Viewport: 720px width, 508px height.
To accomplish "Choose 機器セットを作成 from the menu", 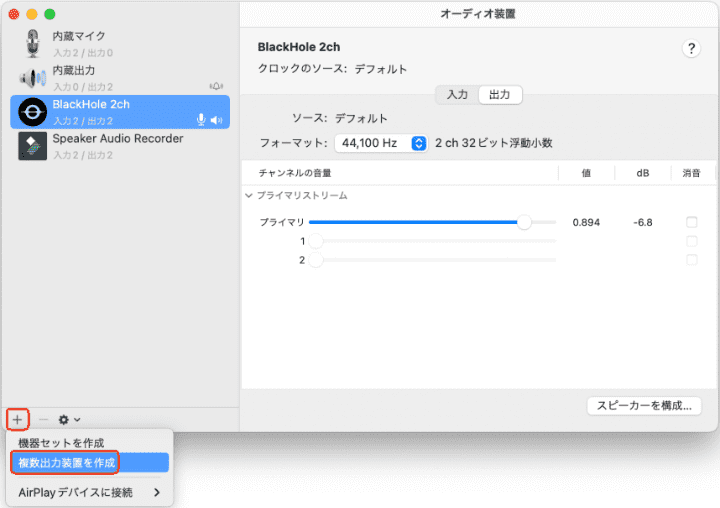I will coord(61,442).
